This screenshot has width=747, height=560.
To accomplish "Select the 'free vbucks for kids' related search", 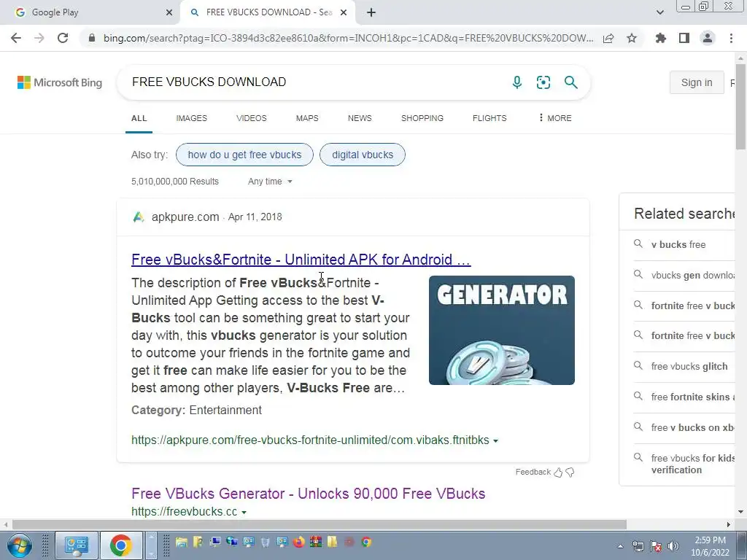I will (x=693, y=464).
